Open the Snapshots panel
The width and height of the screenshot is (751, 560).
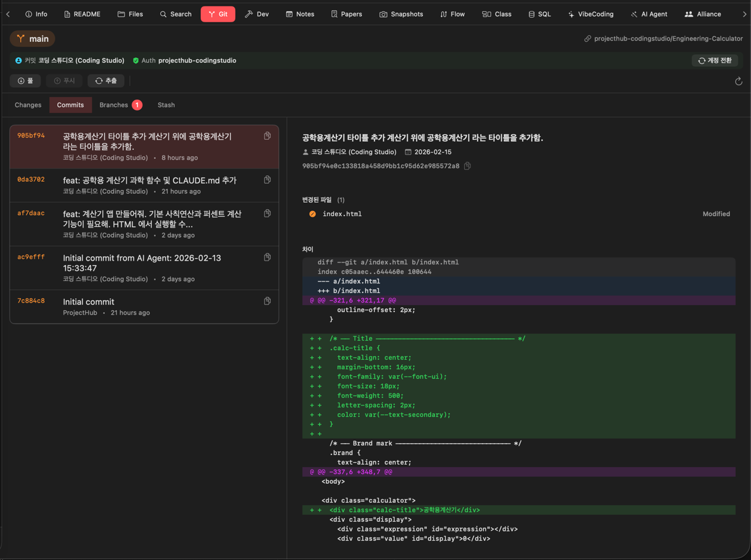401,13
